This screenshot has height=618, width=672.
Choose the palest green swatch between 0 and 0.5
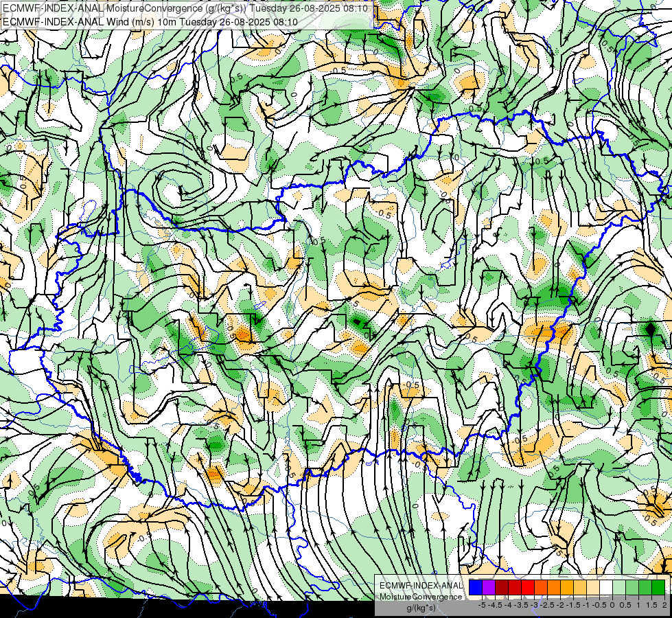coord(619,588)
